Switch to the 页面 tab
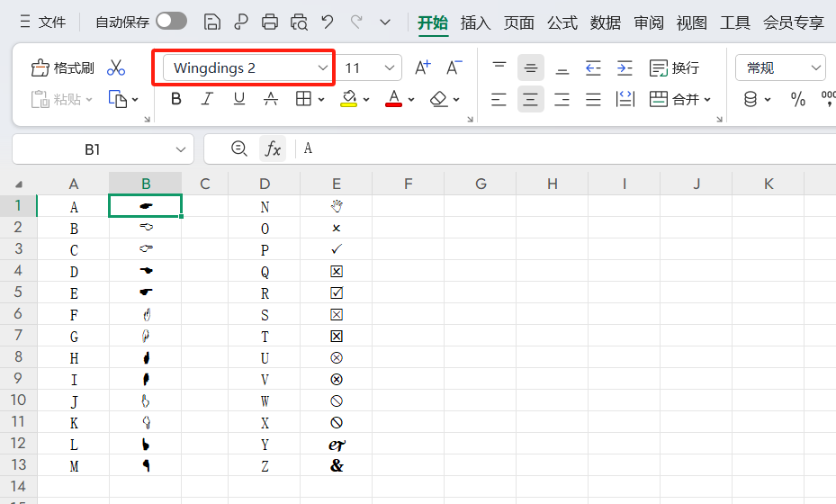This screenshot has width=836, height=504. 518,22
